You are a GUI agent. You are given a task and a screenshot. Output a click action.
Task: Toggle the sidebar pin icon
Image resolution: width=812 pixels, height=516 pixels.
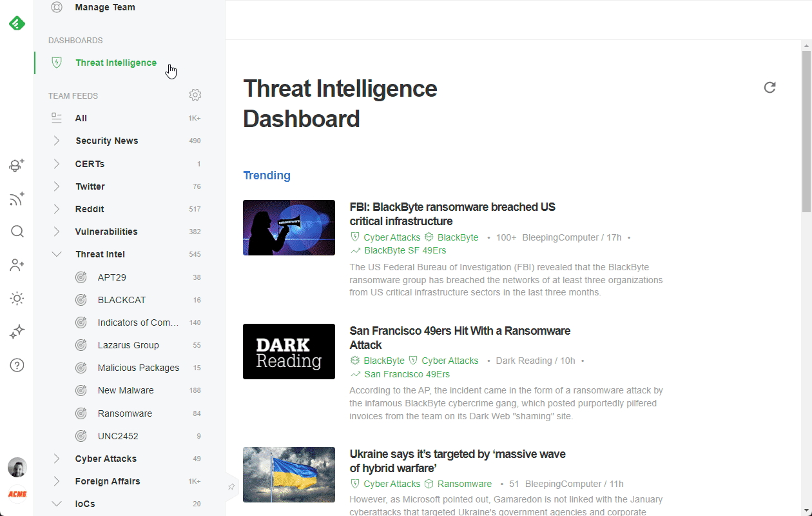(231, 487)
